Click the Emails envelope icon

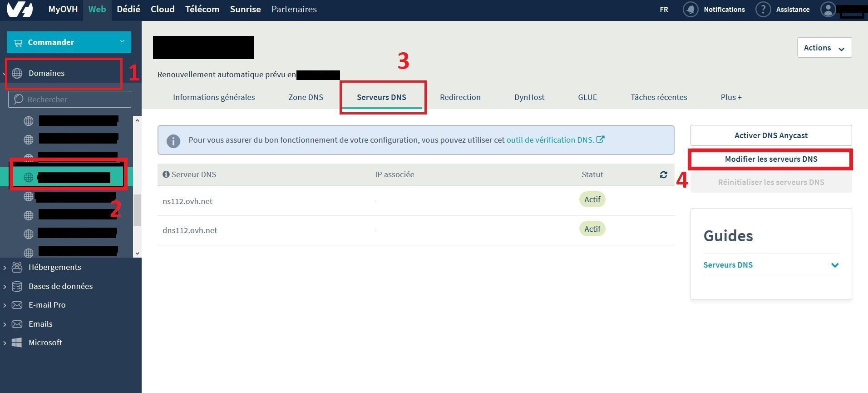(x=17, y=324)
